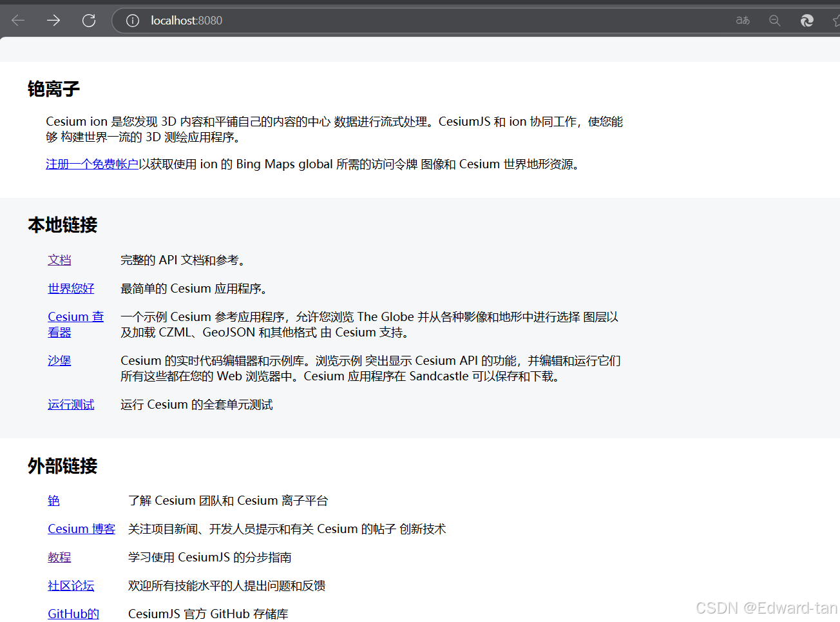Open the Cesium 查看器 viewer link
The image size is (840, 622).
pyautogui.click(x=75, y=317)
